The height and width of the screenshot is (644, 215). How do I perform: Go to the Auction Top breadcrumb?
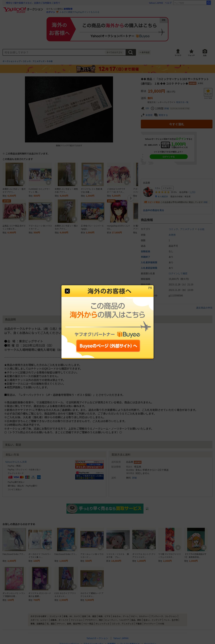point(12,61)
